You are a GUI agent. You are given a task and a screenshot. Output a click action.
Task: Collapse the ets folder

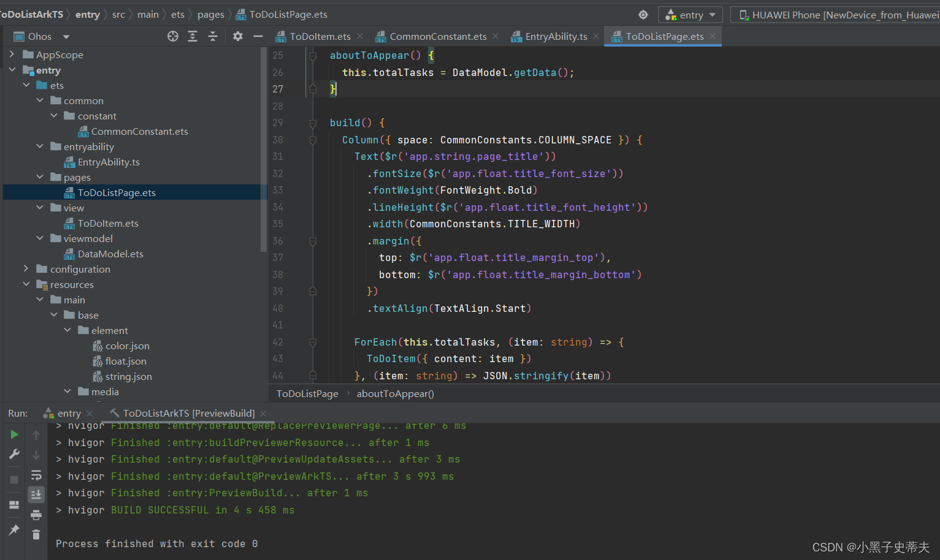(26, 85)
